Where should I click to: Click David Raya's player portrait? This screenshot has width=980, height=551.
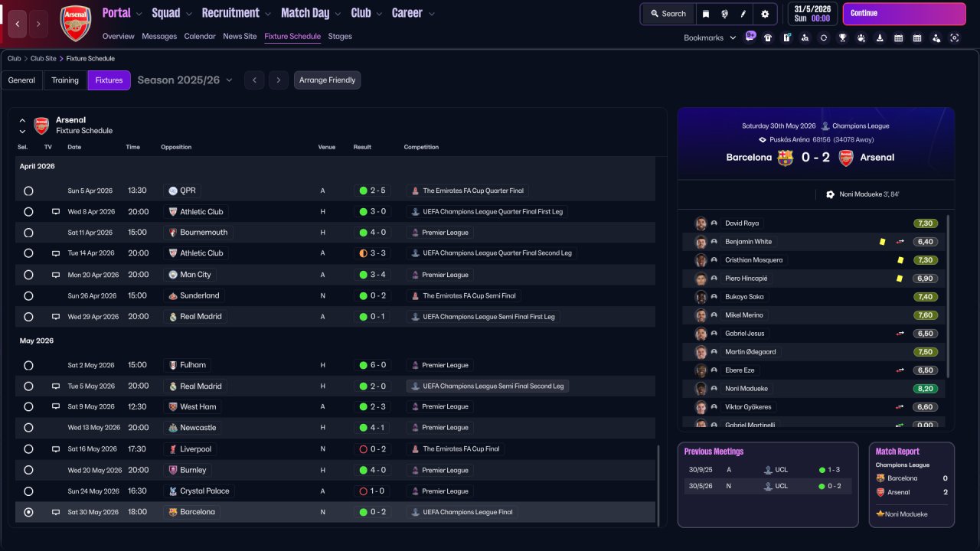pos(701,223)
